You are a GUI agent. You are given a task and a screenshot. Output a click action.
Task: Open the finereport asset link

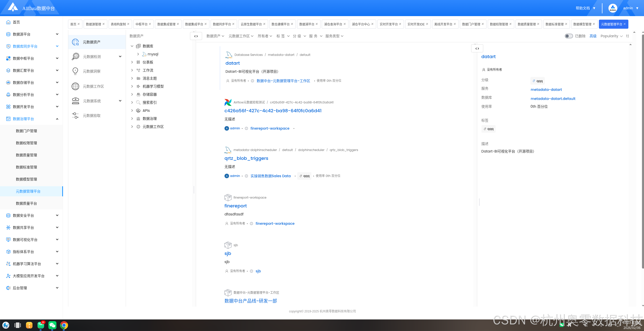[236, 206]
